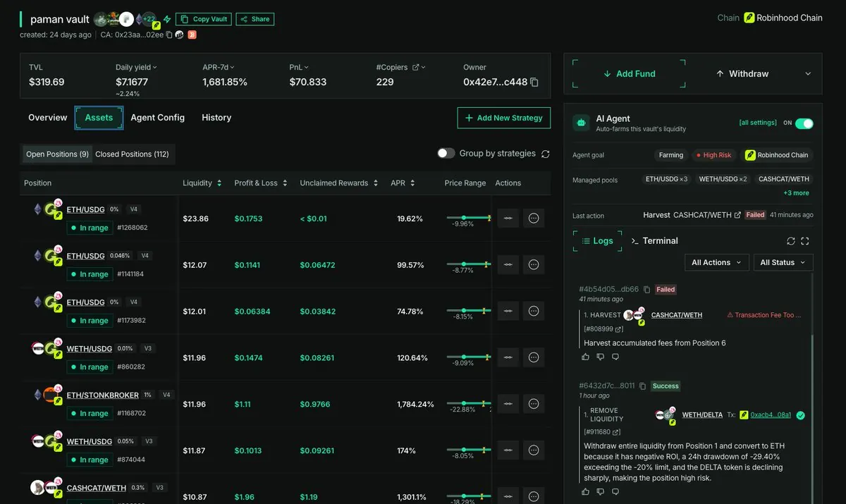Comment on the Harvest log entry
The width and height of the screenshot is (846, 504).
tap(615, 357)
